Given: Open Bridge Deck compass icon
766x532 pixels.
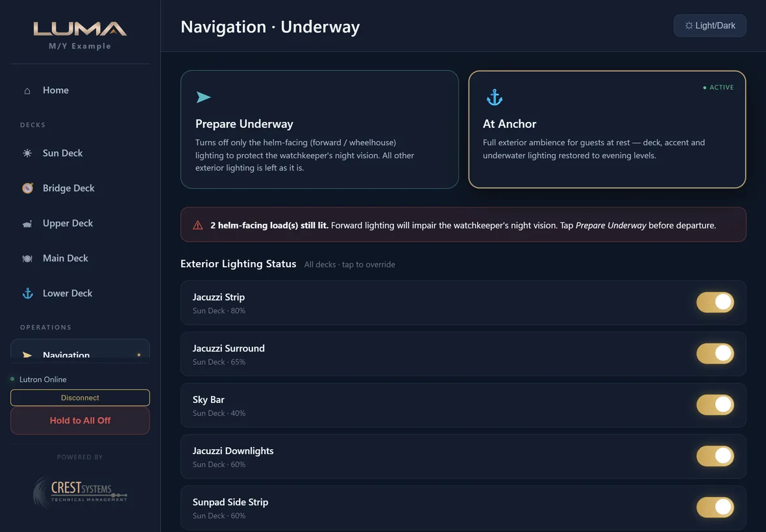Looking at the screenshot, I should tap(27, 188).
